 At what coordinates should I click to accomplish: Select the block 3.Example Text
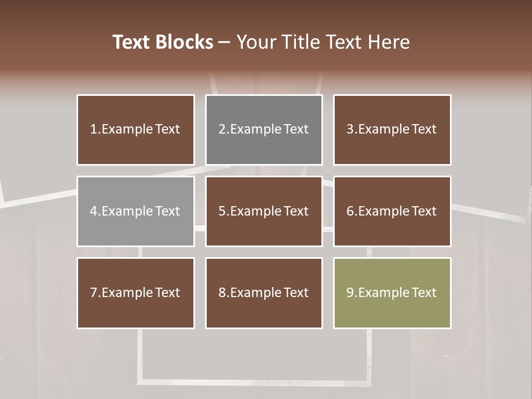click(392, 130)
